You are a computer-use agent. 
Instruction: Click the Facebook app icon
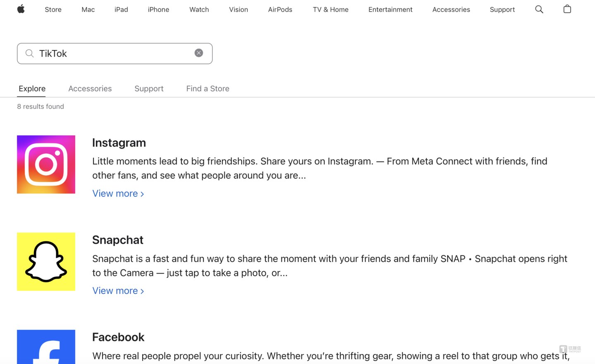pyautogui.click(x=46, y=347)
